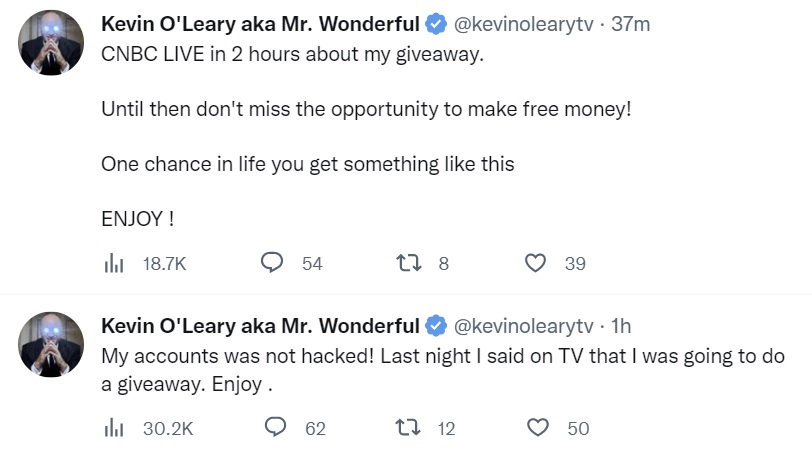Open Kevin O'Leary display name on second tweet
The height and width of the screenshot is (451, 812).
coord(260,326)
